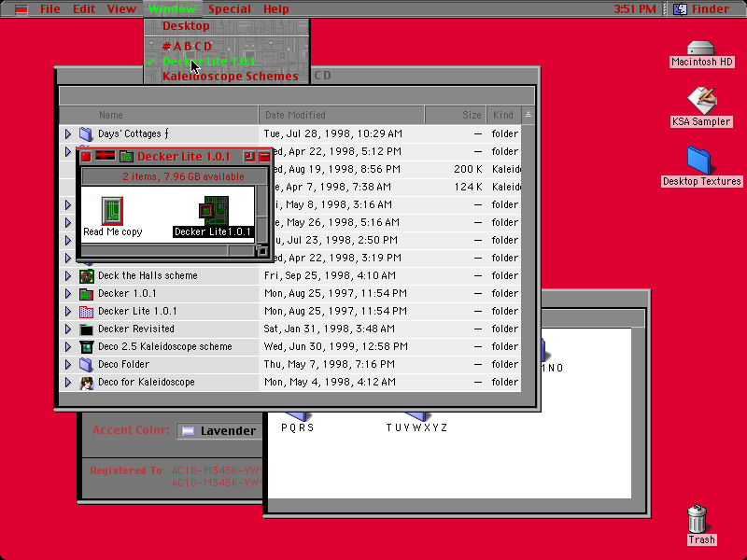Select the Read Me copy file icon
Image resolution: width=747 pixels, height=560 pixels.
click(112, 210)
